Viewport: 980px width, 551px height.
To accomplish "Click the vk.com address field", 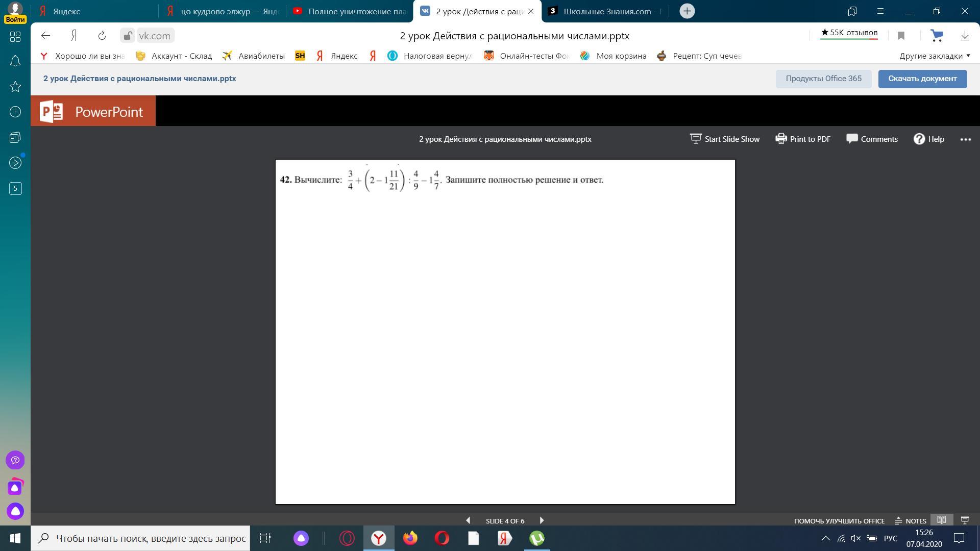I will [154, 36].
